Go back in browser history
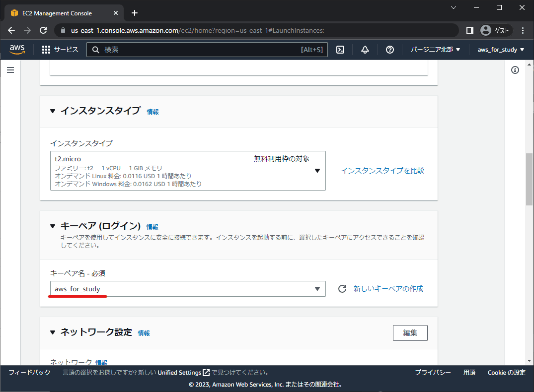534x392 pixels. pos(11,30)
